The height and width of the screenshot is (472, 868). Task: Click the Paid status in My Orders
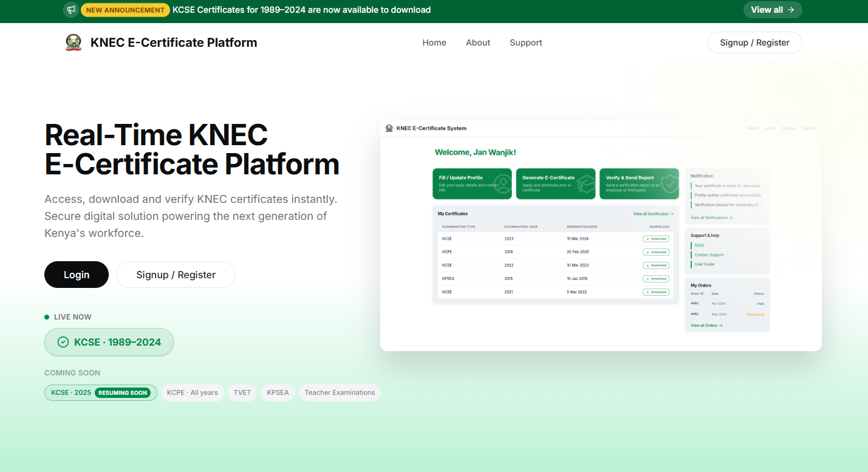tap(760, 304)
